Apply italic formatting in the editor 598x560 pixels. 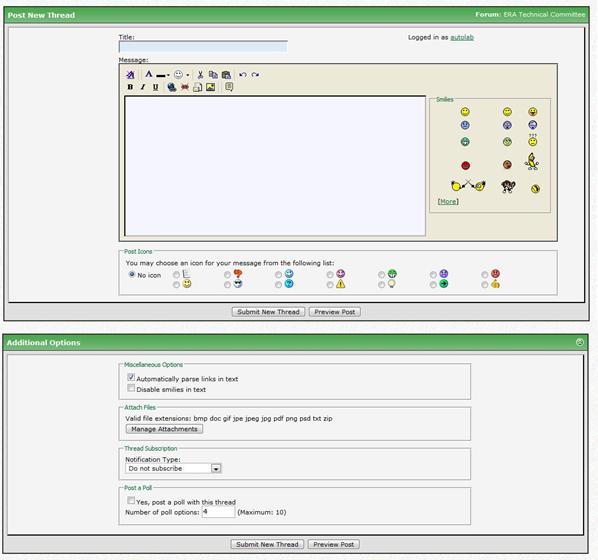(x=143, y=87)
